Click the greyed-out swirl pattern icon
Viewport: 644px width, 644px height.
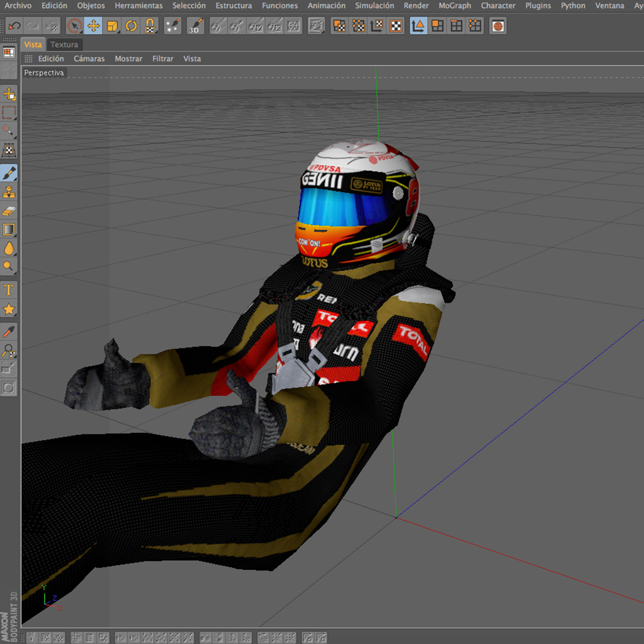pyautogui.click(x=9, y=71)
